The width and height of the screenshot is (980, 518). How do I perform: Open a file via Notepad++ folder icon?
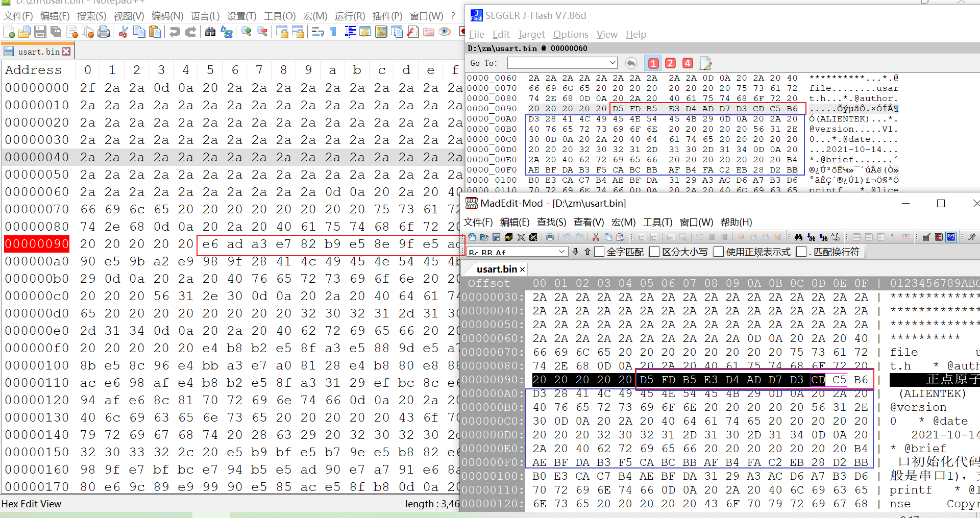(24, 32)
